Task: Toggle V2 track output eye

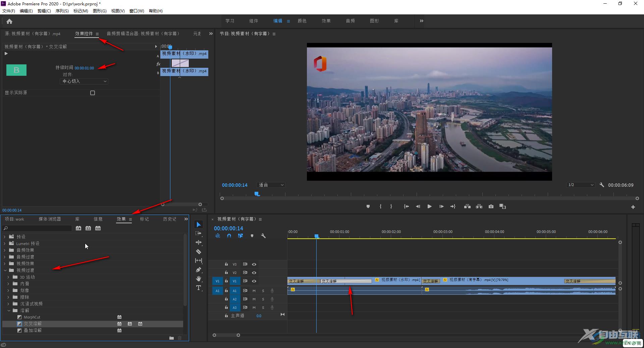Action: point(254,273)
